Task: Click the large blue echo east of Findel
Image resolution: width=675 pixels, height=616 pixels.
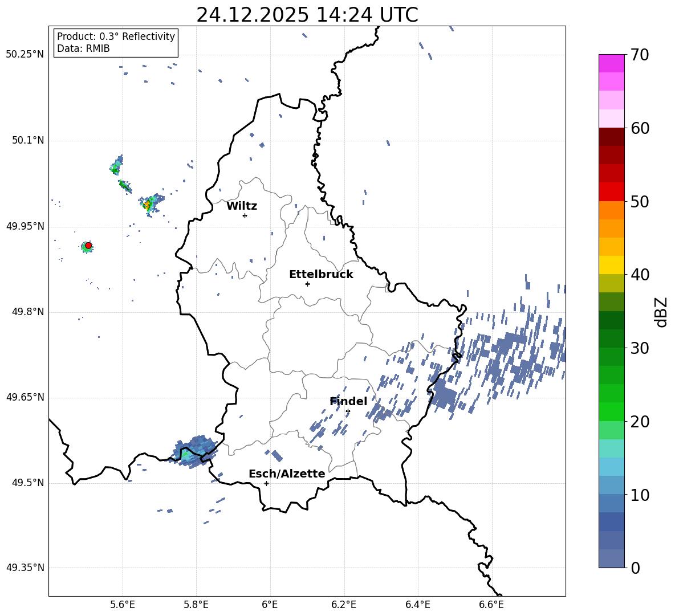Action: tap(444, 395)
